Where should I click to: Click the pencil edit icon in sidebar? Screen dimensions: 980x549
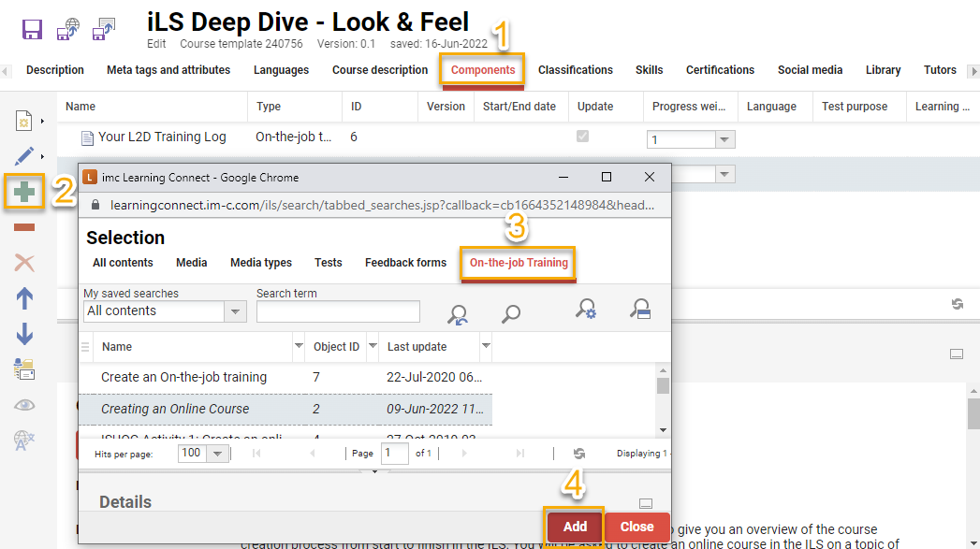[23, 155]
